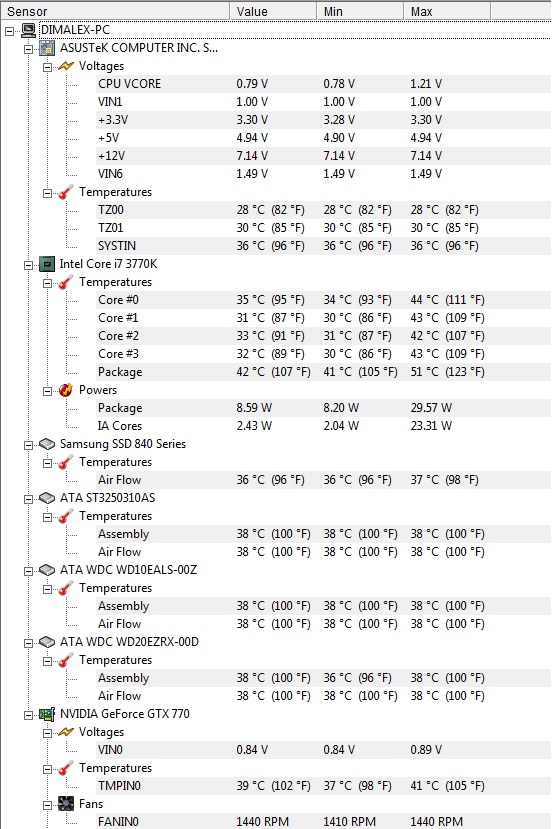The height and width of the screenshot is (829, 552).
Task: Click the DIMALEX-PC computer icon
Action: point(29,30)
